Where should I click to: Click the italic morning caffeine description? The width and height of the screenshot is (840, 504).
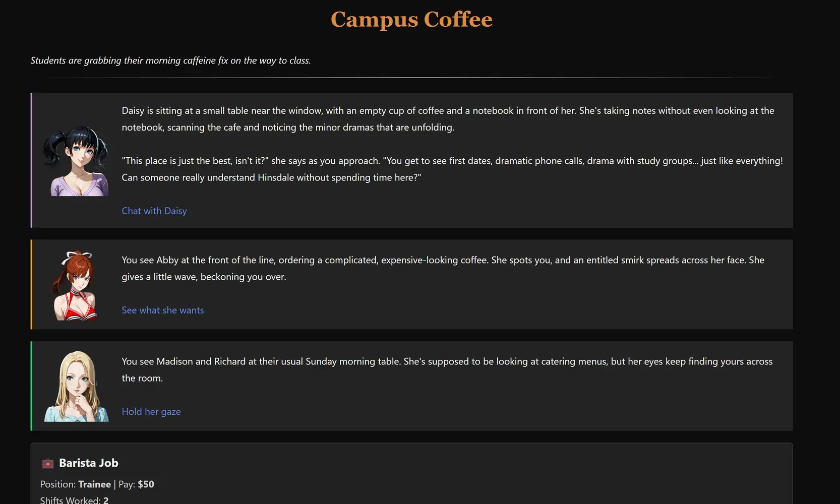pyautogui.click(x=170, y=60)
